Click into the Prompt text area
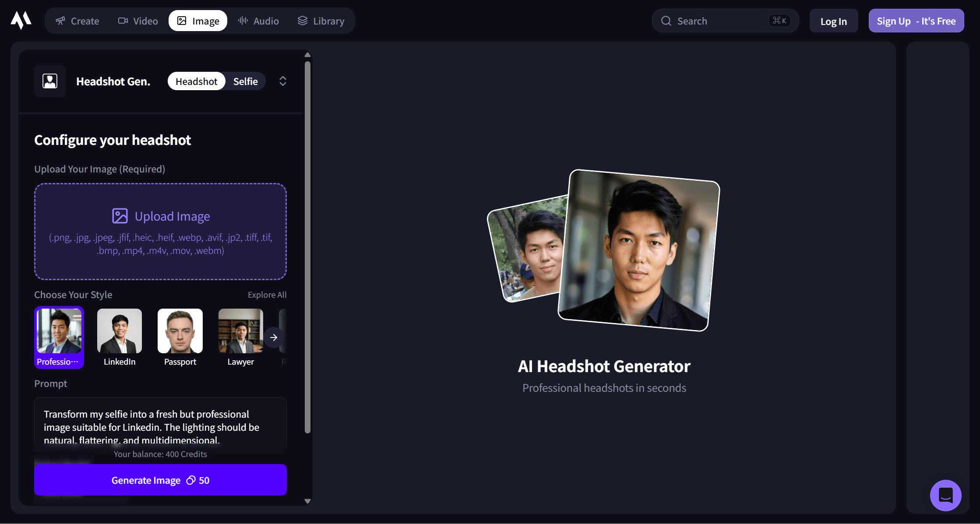This screenshot has width=980, height=524. [160, 422]
